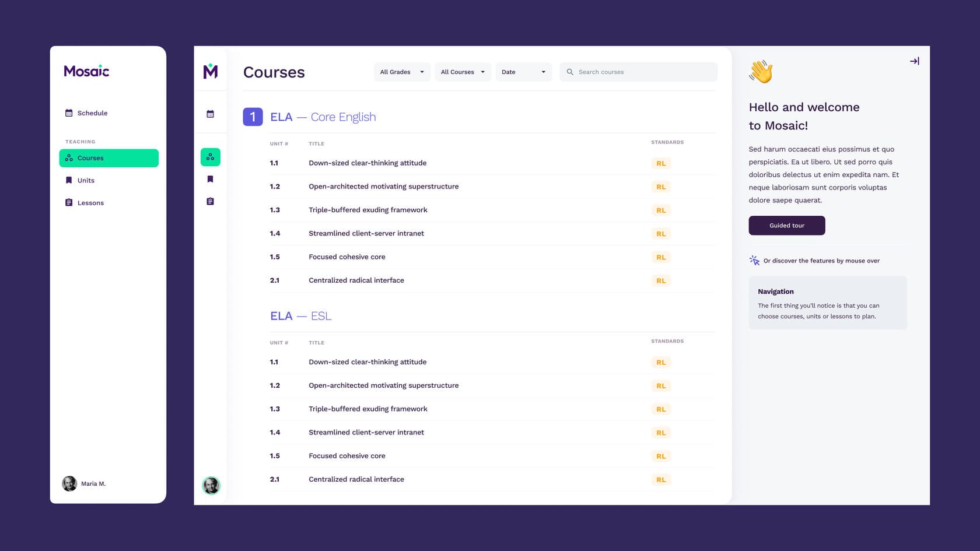This screenshot has width=980, height=551.
Task: Open the ELA — Core English course heading
Action: tap(323, 117)
